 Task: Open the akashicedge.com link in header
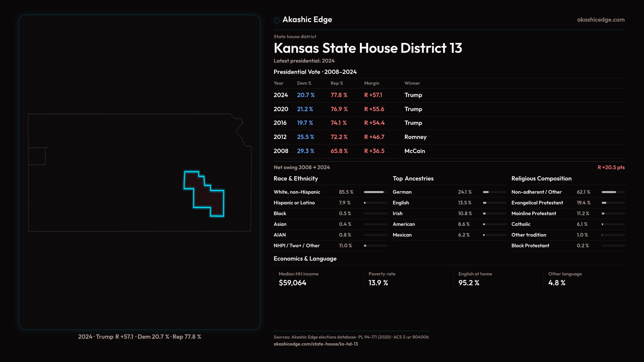point(600,20)
